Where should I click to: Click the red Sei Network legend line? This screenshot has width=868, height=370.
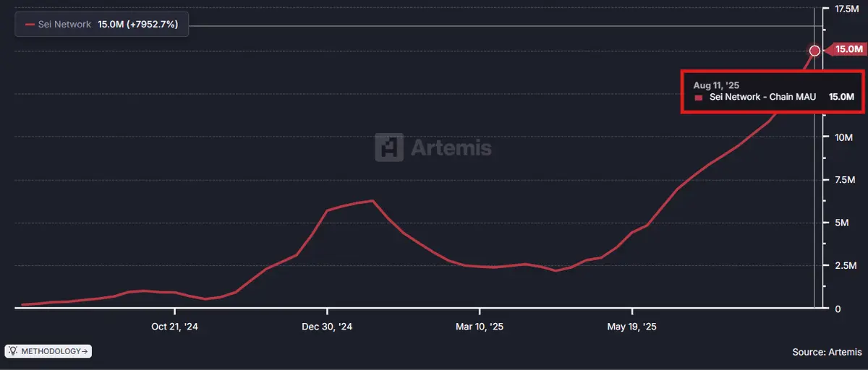point(30,25)
